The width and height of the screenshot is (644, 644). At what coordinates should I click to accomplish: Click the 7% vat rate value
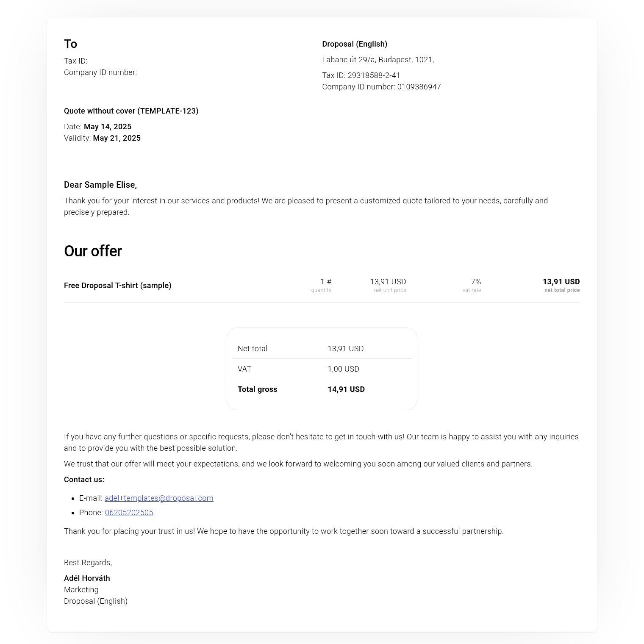click(x=476, y=282)
